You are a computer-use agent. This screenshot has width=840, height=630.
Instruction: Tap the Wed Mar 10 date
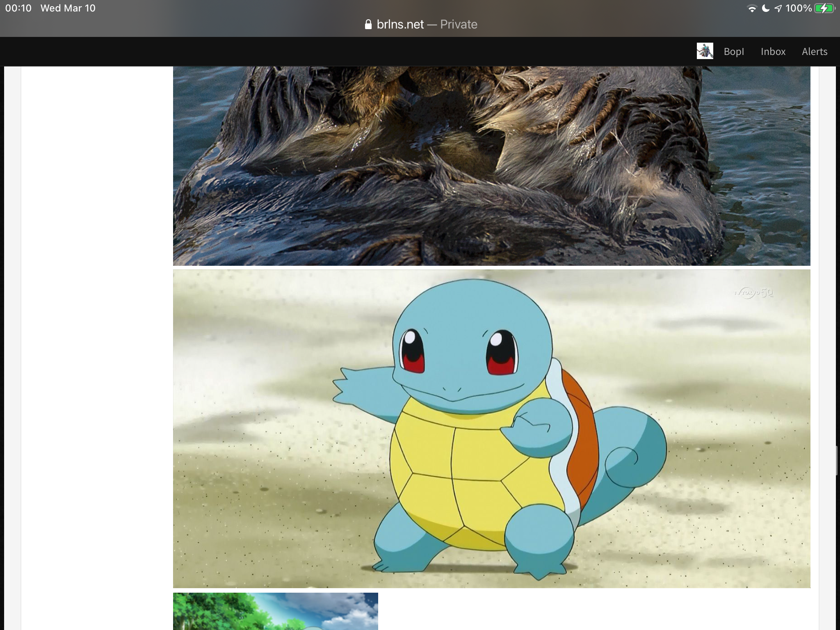click(x=68, y=8)
